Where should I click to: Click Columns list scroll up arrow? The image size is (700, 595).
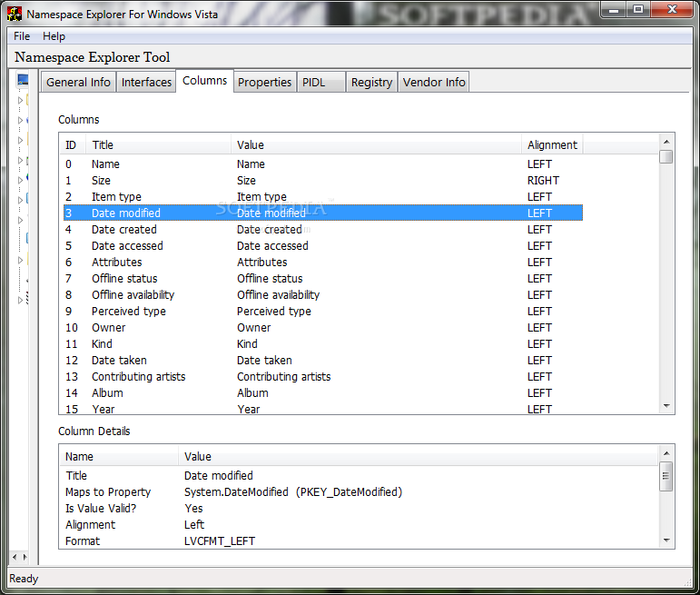click(x=666, y=142)
